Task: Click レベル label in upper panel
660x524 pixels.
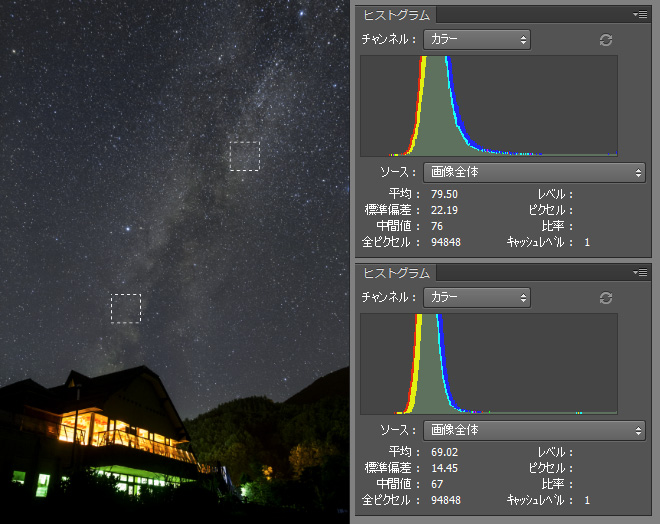Action: click(x=555, y=194)
